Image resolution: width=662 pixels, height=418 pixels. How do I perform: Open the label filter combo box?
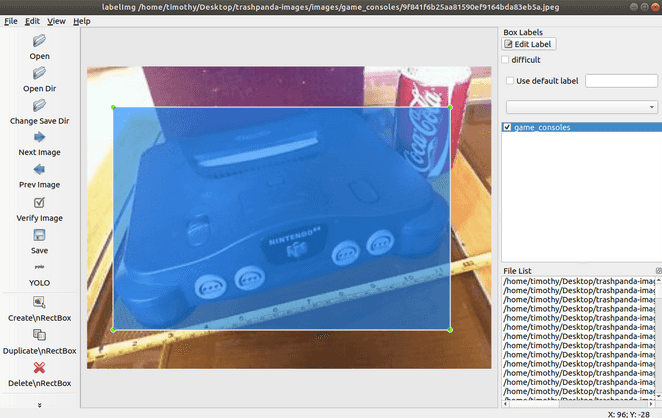[581, 107]
